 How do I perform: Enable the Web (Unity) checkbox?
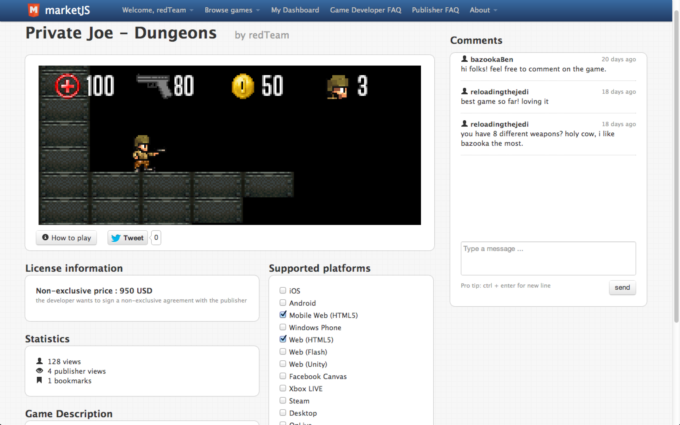point(283,363)
